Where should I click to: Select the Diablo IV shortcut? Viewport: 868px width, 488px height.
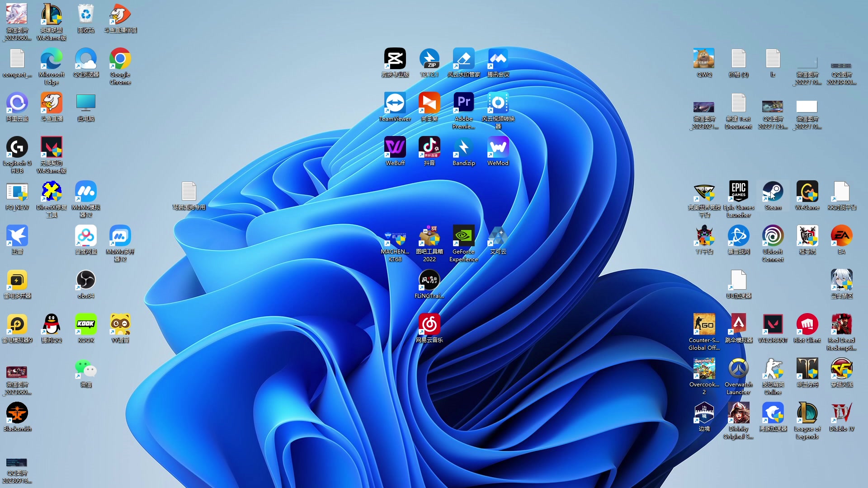point(841,413)
